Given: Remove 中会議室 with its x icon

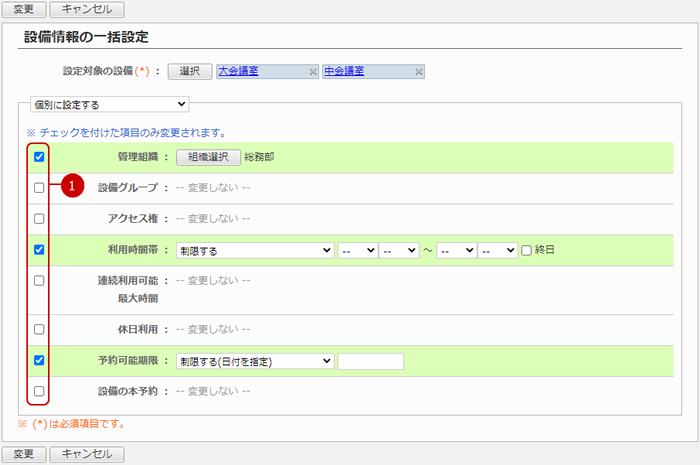Looking at the screenshot, I should [419, 72].
